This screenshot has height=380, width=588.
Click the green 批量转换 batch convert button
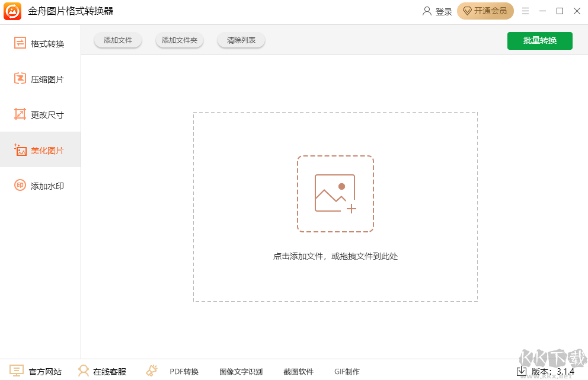pyautogui.click(x=539, y=40)
